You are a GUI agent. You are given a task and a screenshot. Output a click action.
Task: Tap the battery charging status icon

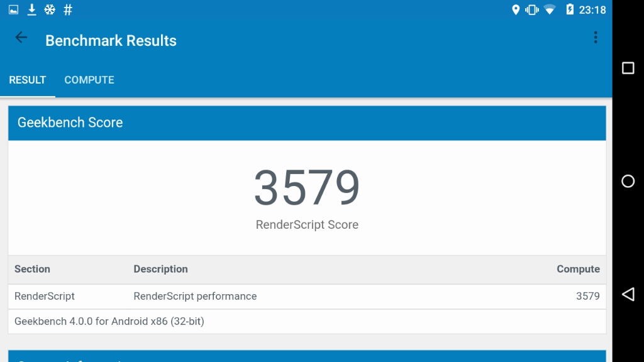click(x=570, y=9)
